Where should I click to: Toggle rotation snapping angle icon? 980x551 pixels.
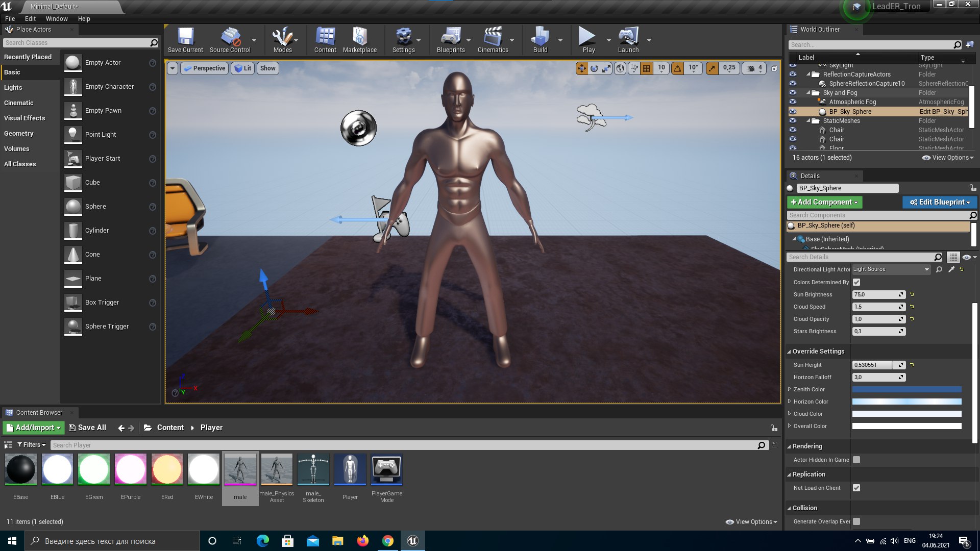tap(677, 68)
